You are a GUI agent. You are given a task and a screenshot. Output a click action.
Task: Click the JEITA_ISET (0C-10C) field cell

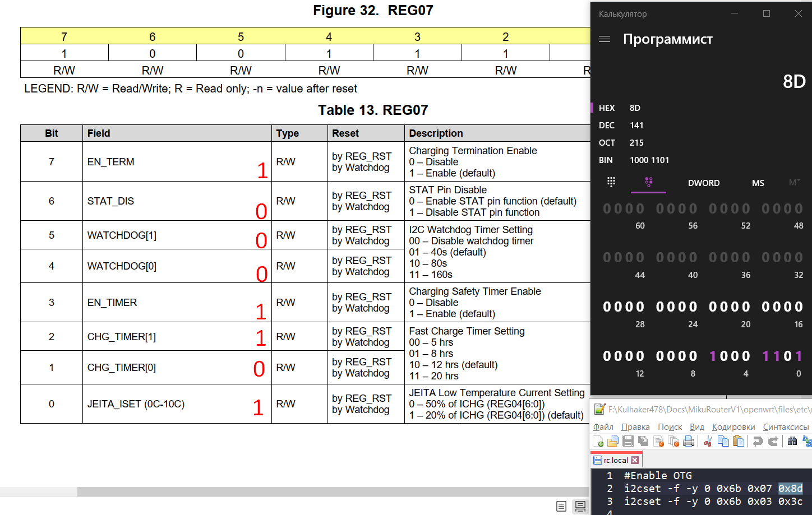coord(177,403)
